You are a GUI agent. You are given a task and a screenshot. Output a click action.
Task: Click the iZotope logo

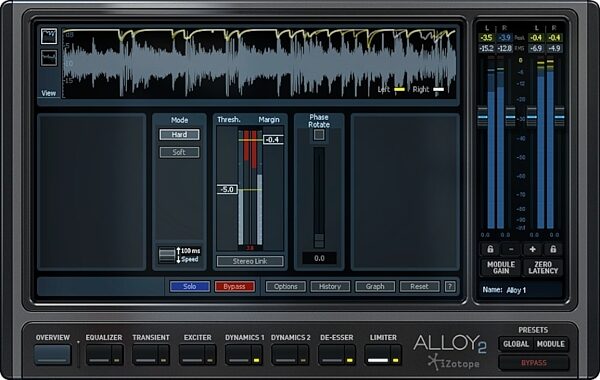tap(454, 363)
